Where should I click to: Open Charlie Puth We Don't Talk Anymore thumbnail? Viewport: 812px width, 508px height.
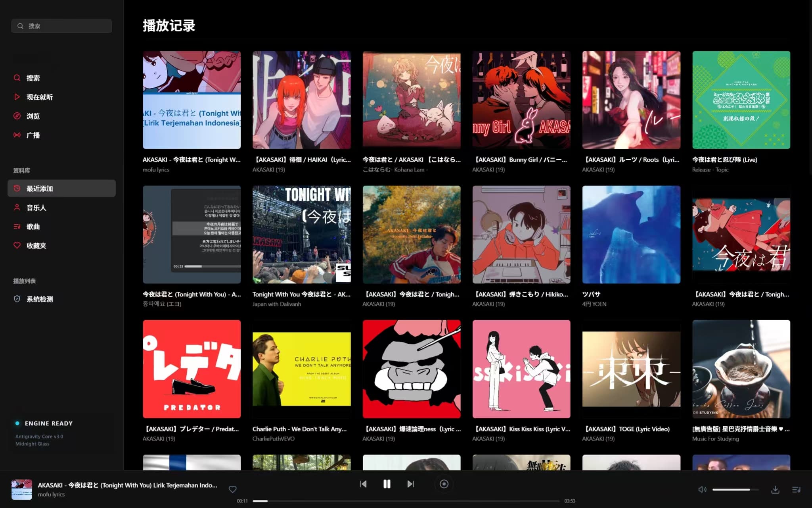point(301,369)
